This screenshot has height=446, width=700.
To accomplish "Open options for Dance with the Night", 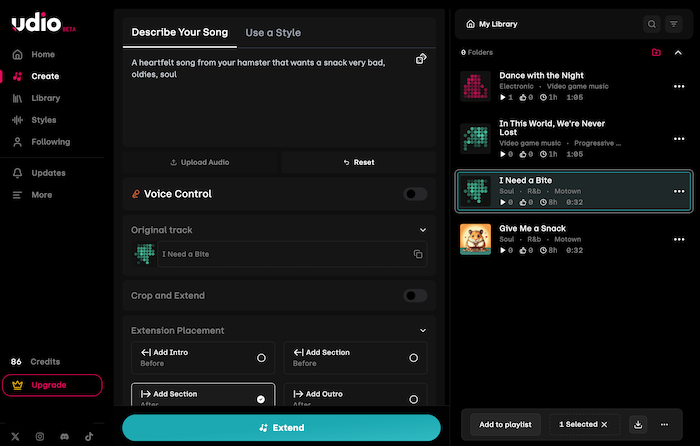I will [x=679, y=86].
